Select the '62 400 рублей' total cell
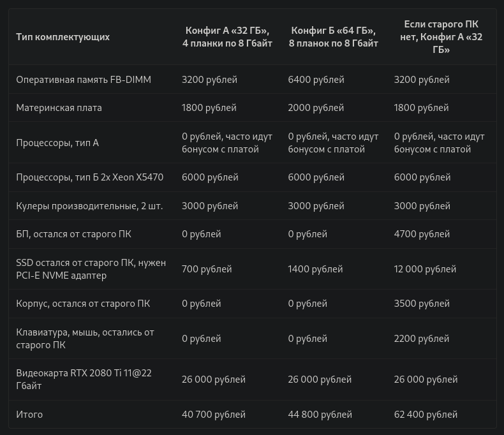 [x=426, y=415]
